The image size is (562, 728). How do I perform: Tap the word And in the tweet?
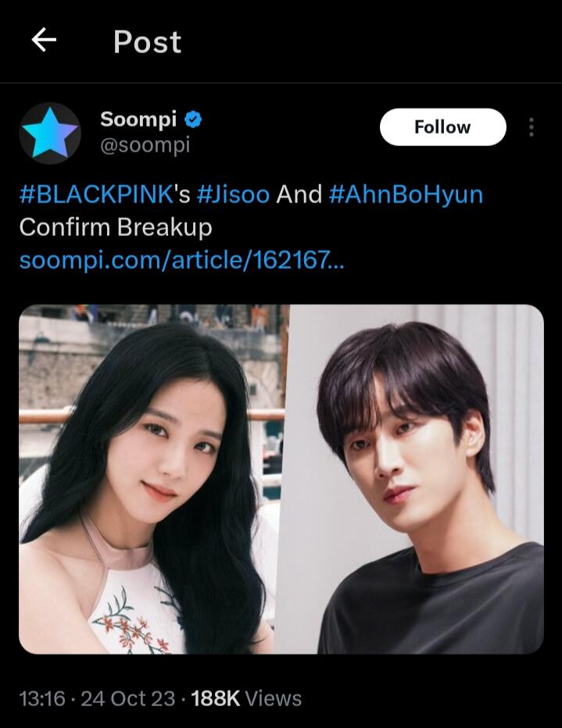click(299, 194)
